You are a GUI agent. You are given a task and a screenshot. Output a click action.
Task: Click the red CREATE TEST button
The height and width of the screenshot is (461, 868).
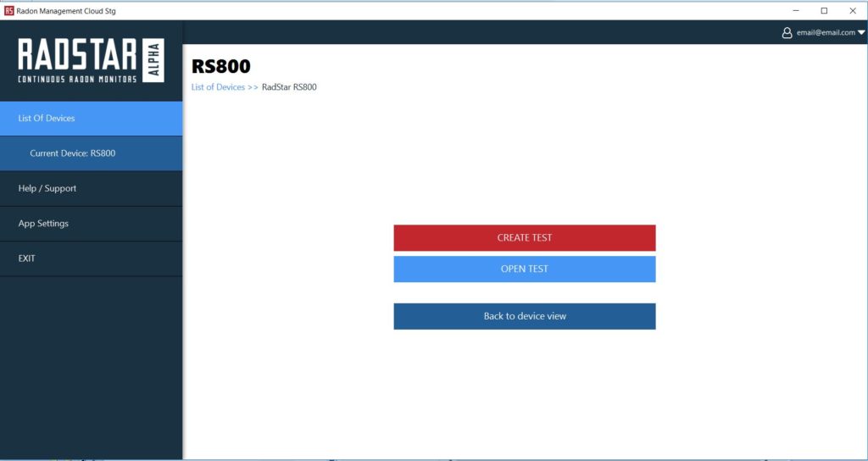pos(524,237)
